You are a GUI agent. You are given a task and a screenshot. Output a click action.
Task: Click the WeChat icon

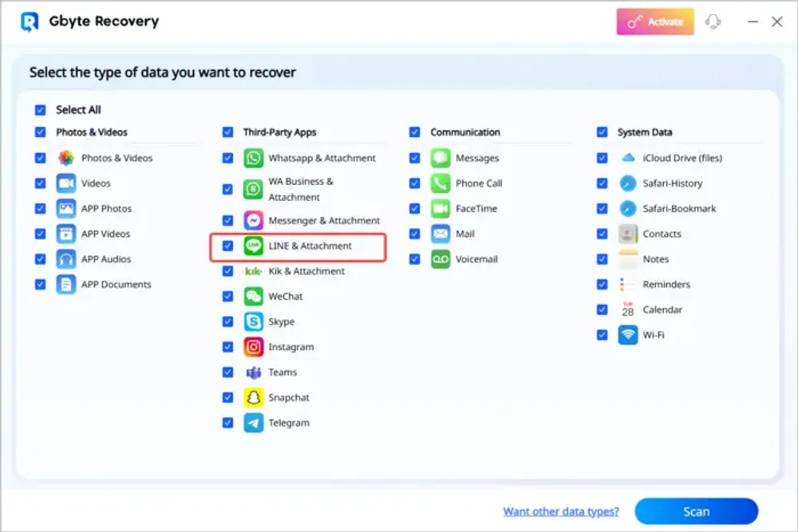[254, 297]
